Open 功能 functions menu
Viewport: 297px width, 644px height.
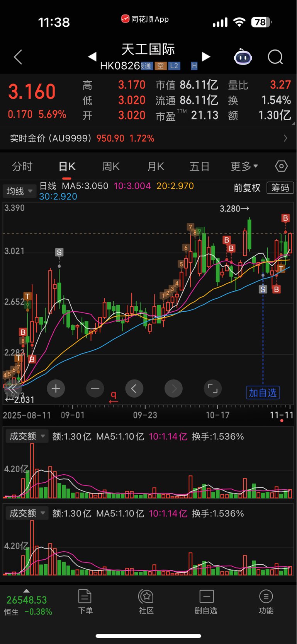point(266,602)
